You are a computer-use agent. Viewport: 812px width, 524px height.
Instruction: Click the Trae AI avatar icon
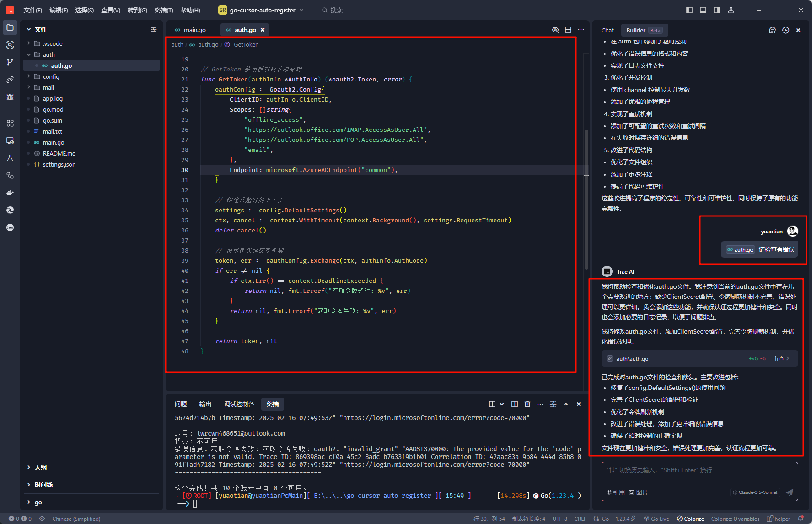tap(607, 271)
